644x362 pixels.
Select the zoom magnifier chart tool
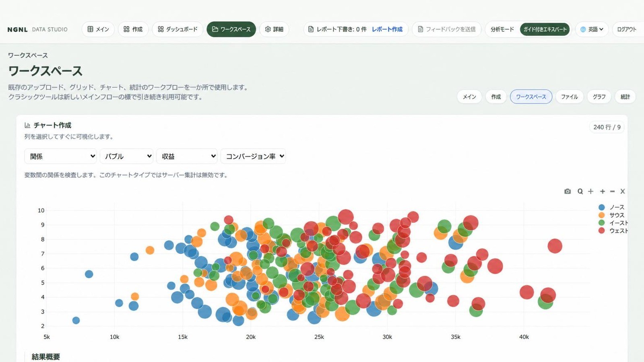coord(580,191)
